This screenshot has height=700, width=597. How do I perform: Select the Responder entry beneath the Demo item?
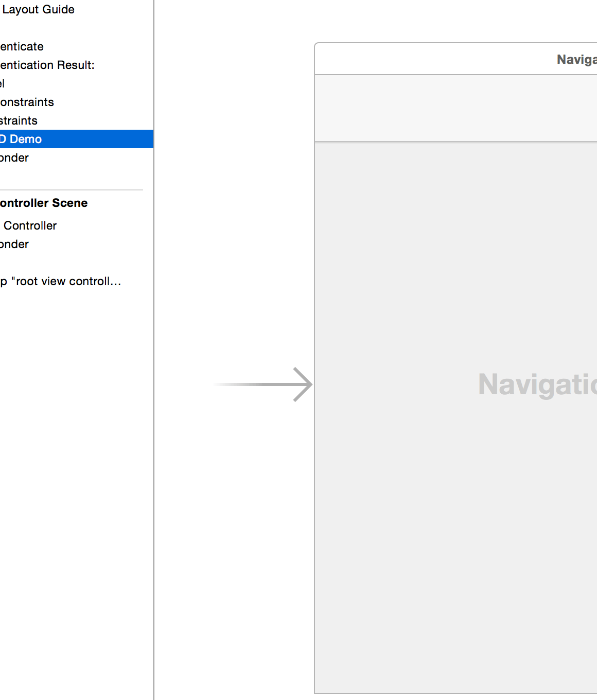pyautogui.click(x=14, y=157)
